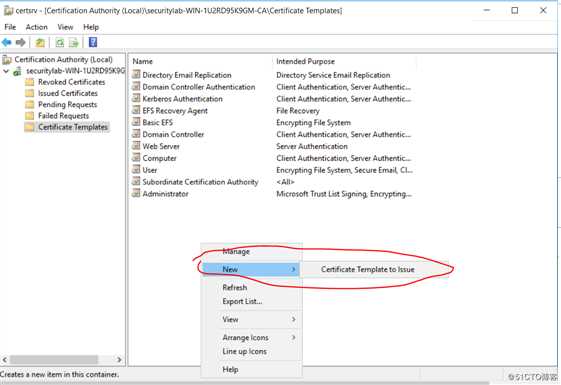
Task: Click the Export List toolbar icon
Action: tap(74, 43)
